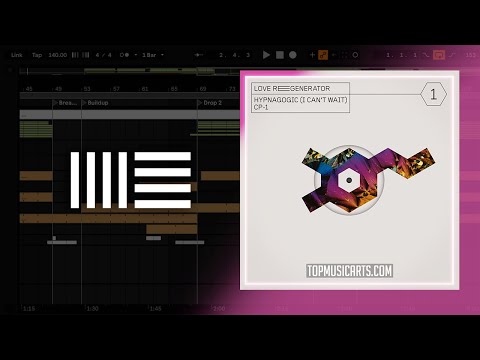Toggle the Link button
Image resolution: width=480 pixels, height=360 pixels.
coord(17,55)
